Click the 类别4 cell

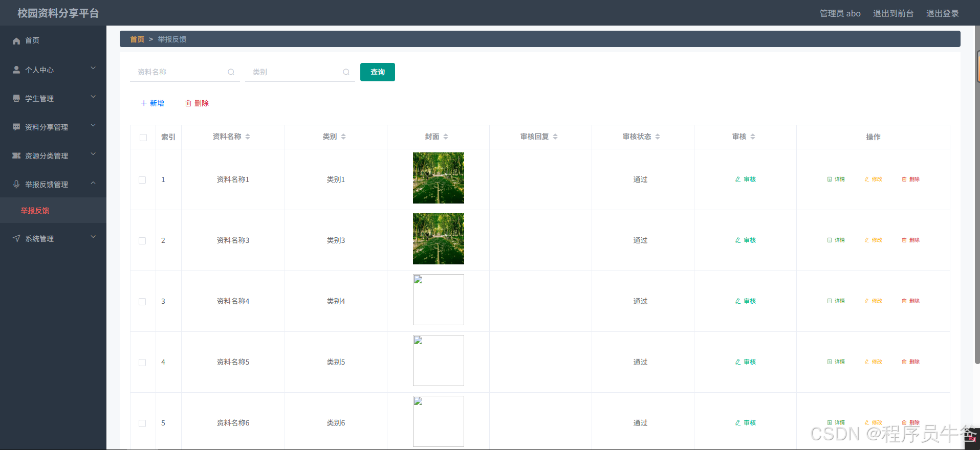coord(336,301)
